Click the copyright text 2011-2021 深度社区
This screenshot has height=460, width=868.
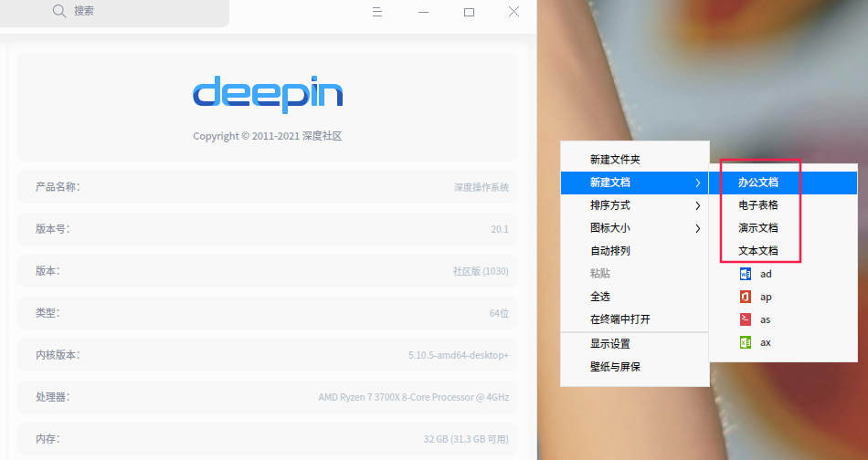click(x=268, y=136)
